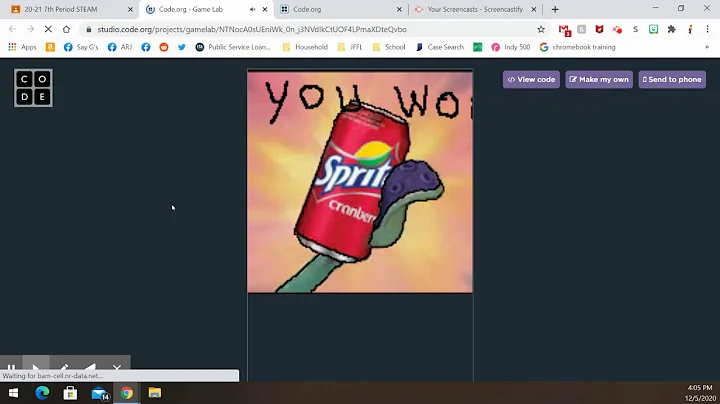
Task: Click the green smiley face extension icon
Action: (x=653, y=29)
